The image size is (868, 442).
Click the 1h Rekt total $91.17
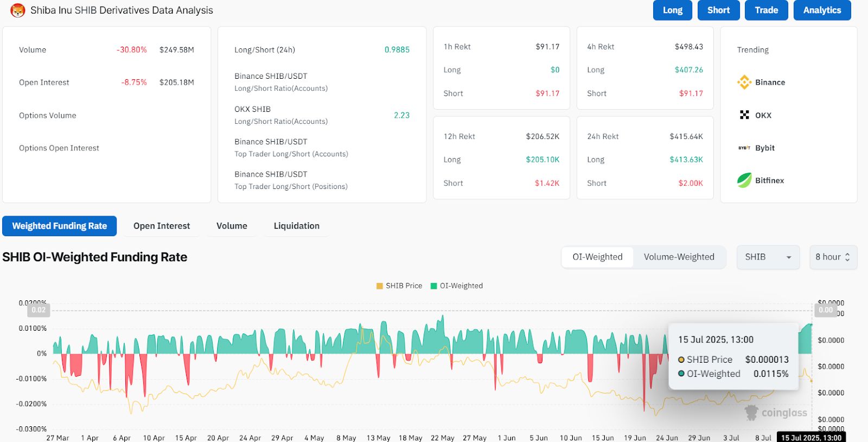coord(547,47)
